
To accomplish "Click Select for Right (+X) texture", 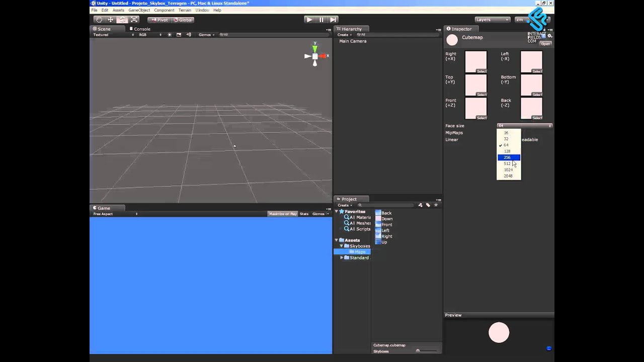I will 481,71.
